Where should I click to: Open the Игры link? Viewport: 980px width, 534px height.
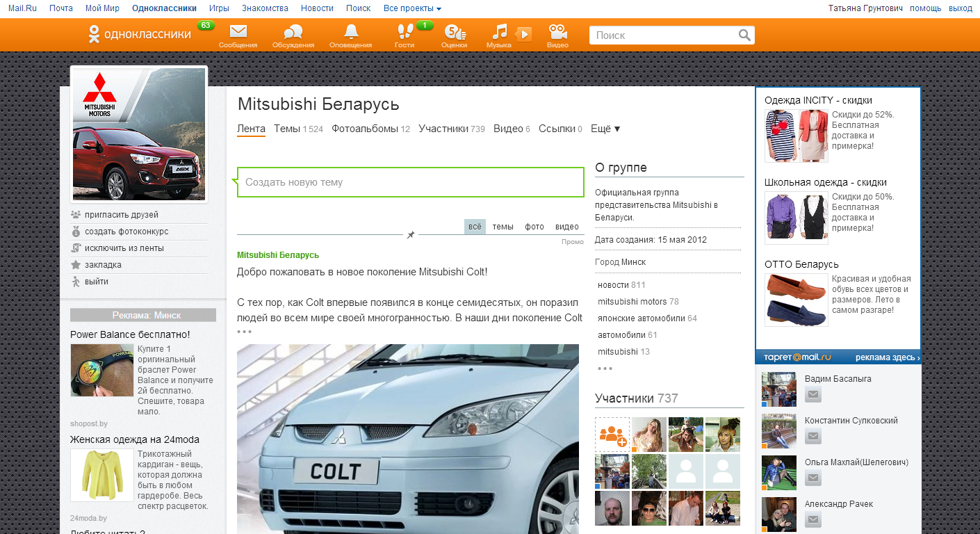point(219,8)
